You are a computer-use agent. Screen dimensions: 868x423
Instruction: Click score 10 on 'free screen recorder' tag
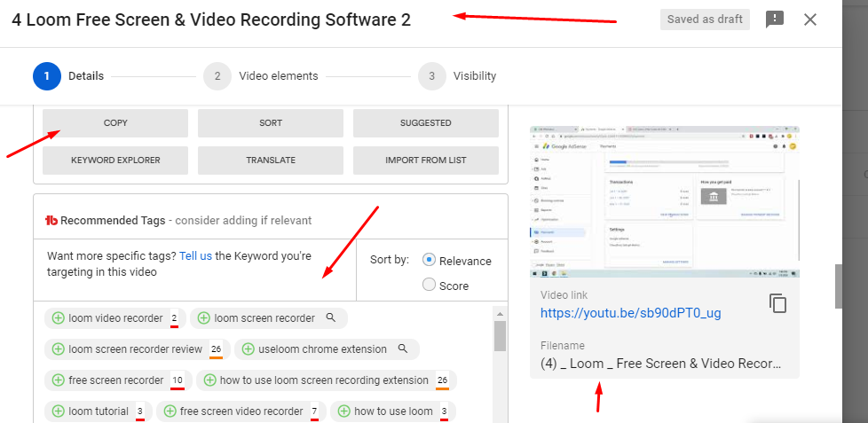click(x=178, y=380)
